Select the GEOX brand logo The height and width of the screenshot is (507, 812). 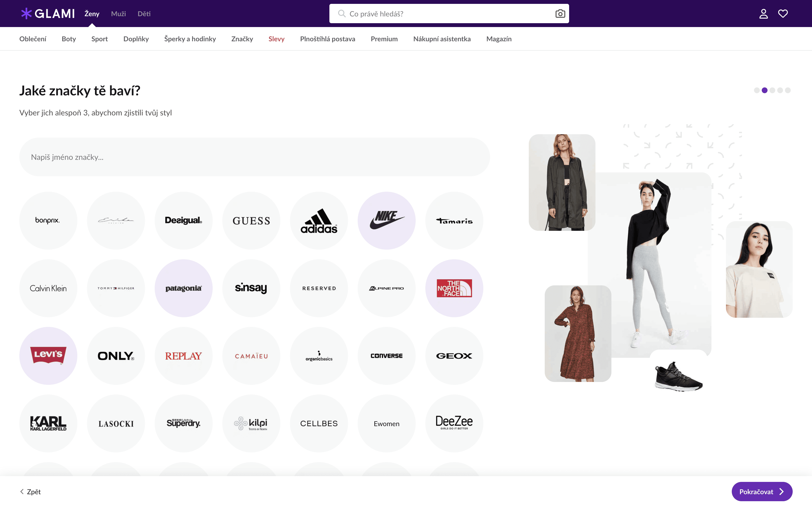(x=454, y=356)
